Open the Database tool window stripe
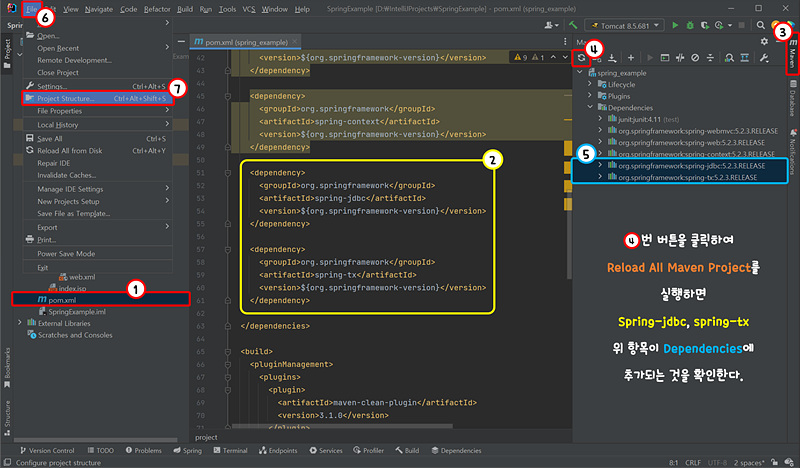Screen dimensions: 800x468 (793, 98)
